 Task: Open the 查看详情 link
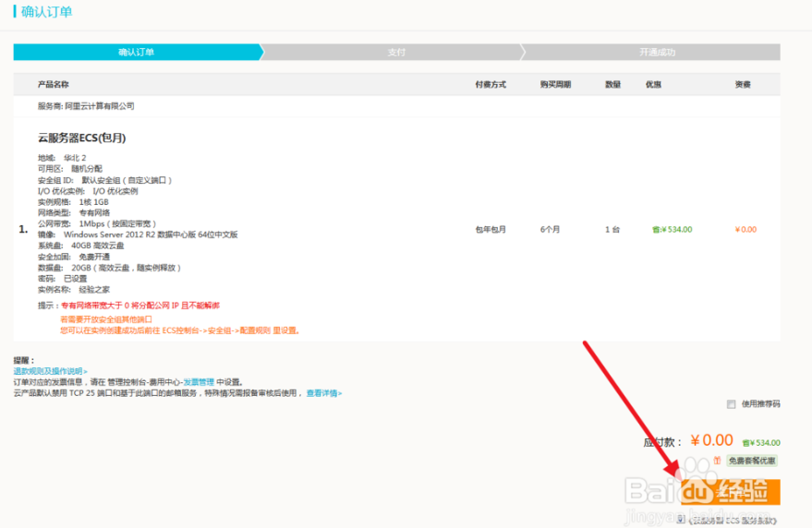(323, 393)
